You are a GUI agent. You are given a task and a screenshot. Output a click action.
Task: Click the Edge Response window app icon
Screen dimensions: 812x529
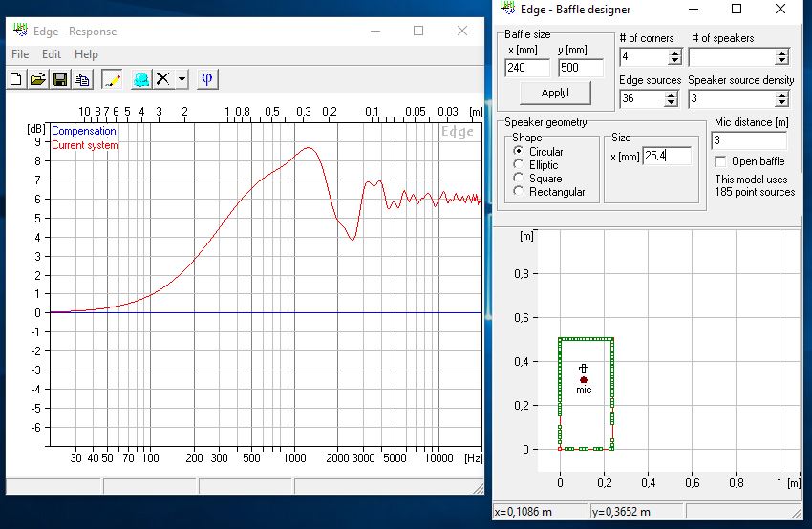click(21, 30)
